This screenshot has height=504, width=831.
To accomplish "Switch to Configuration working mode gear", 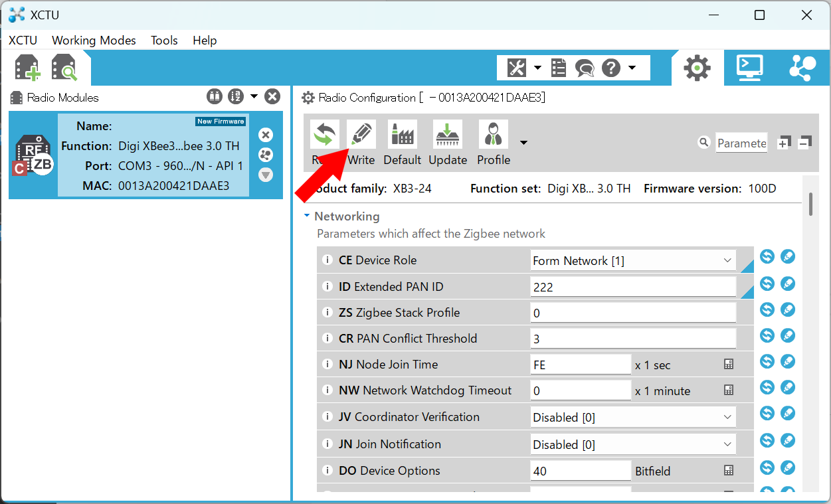I will [x=697, y=68].
